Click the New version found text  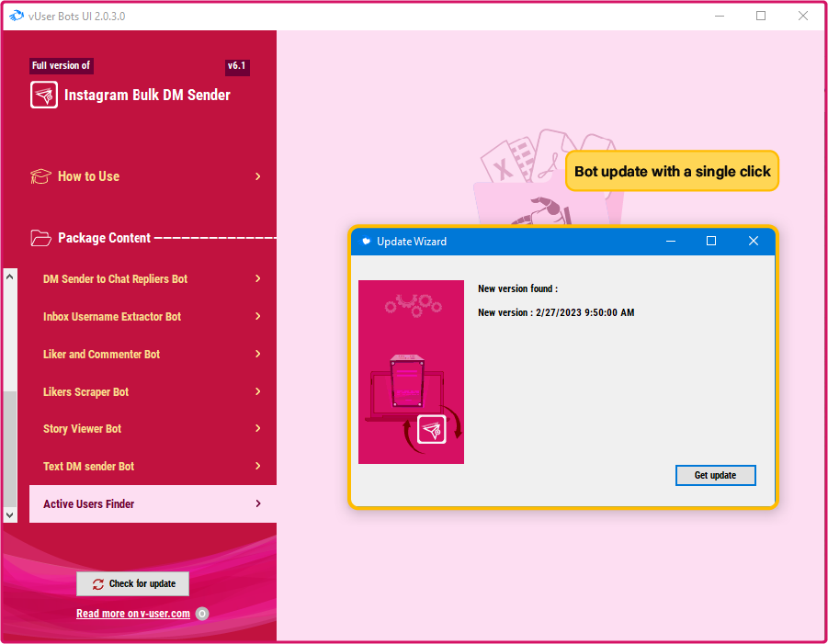[x=517, y=288]
